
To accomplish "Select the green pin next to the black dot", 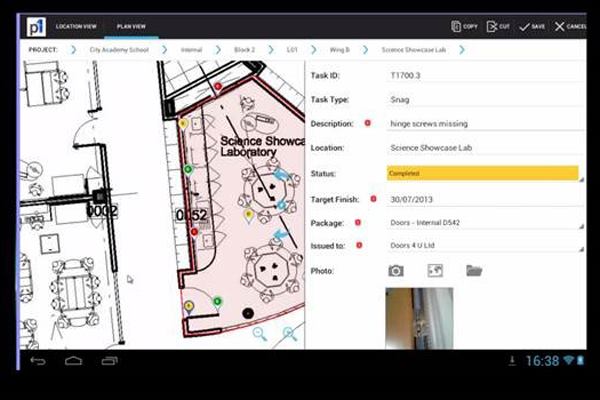I will click(217, 302).
